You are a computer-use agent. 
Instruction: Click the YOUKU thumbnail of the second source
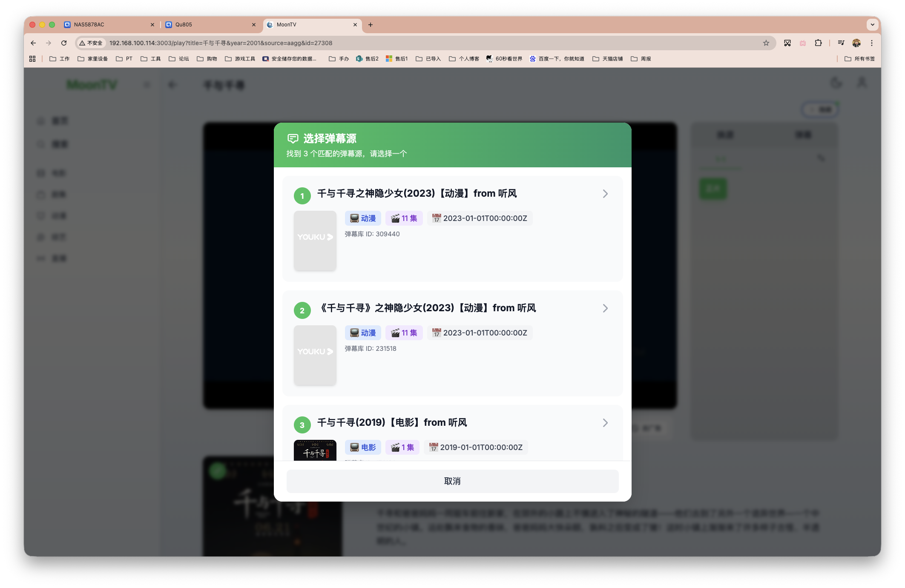point(315,355)
